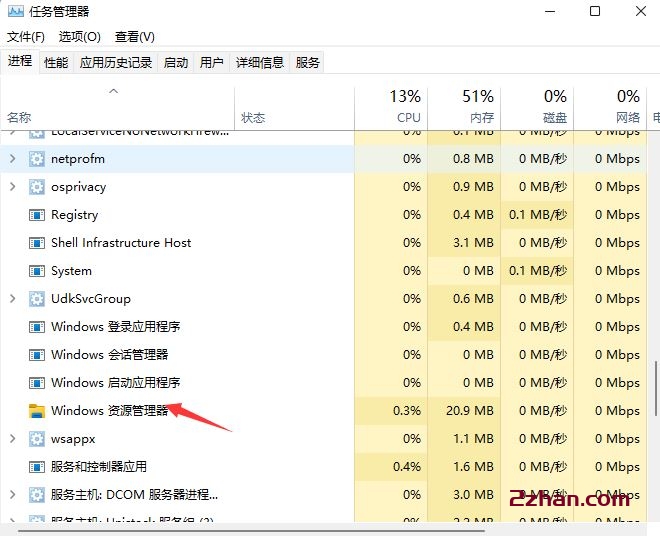660x536 pixels.
Task: Click the 20.9 MB memory cell
Action: [x=464, y=411]
